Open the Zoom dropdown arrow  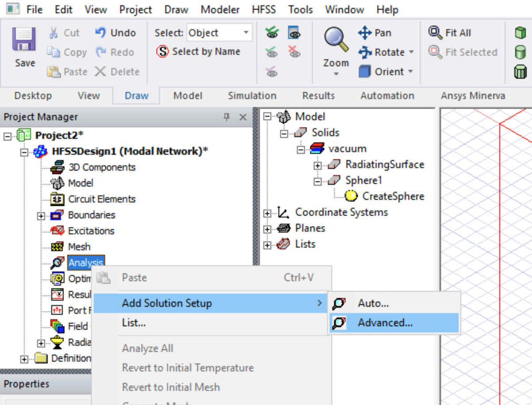tap(336, 74)
